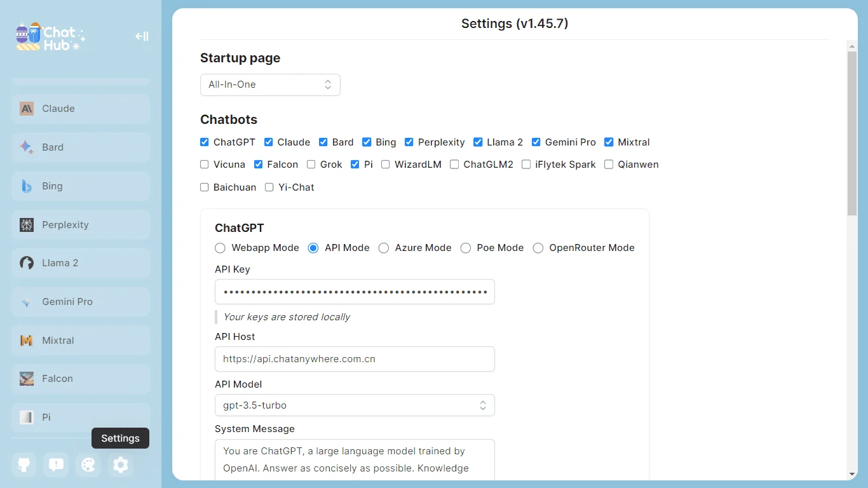Uncheck the Pi chatbot checkbox
The image size is (868, 488).
tap(355, 165)
